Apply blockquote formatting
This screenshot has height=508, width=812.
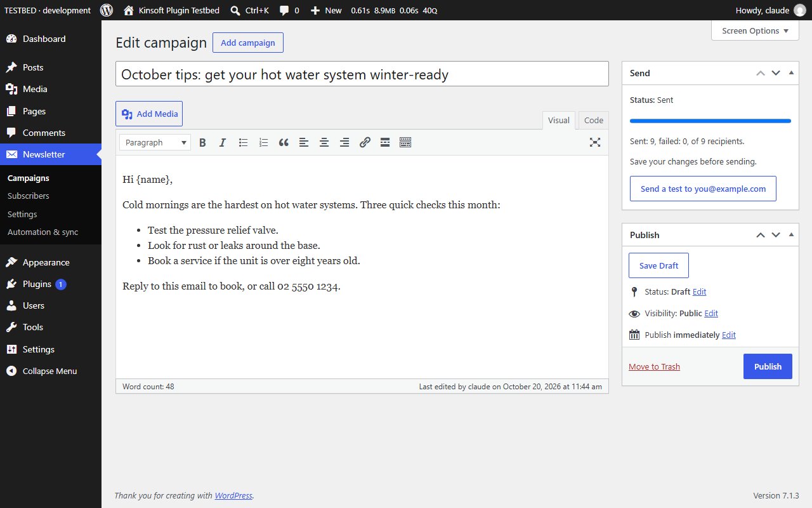284,143
